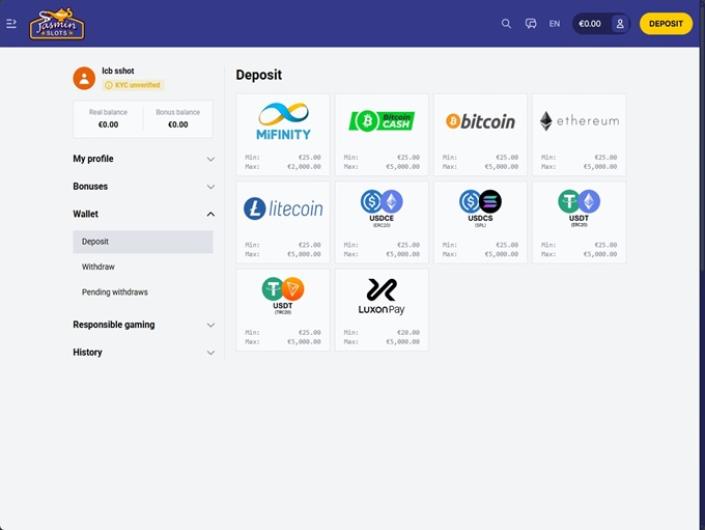Open the EN language selector
Image resolution: width=705 pixels, height=530 pixels.
tap(554, 24)
